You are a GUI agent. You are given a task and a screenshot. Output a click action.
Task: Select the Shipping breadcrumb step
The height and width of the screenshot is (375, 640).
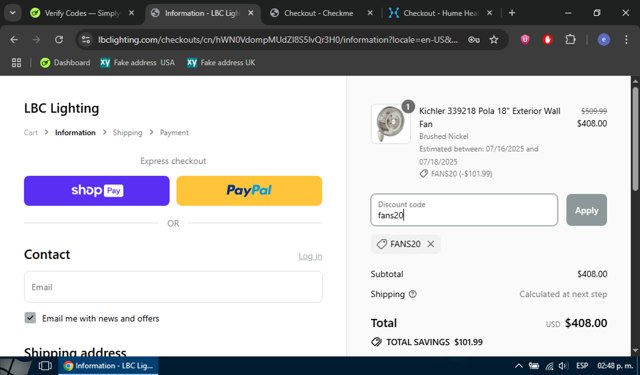[x=127, y=133]
